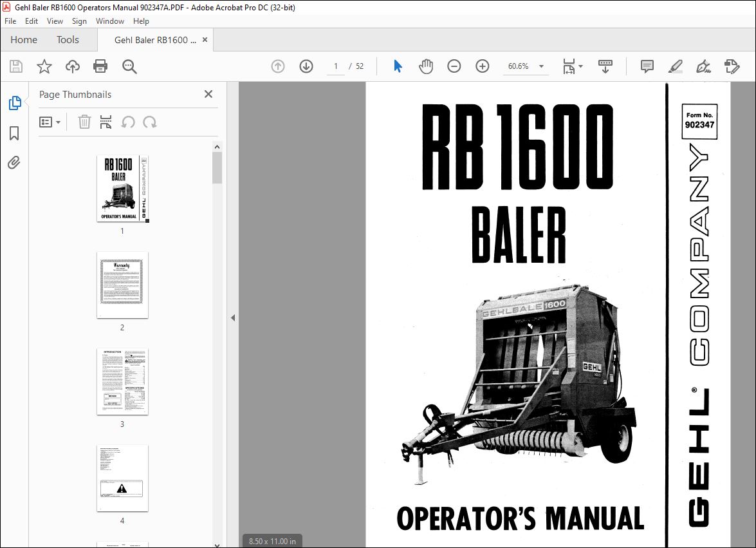Rotate page clockwise
Image resolution: width=756 pixels, height=548 pixels.
[150, 122]
